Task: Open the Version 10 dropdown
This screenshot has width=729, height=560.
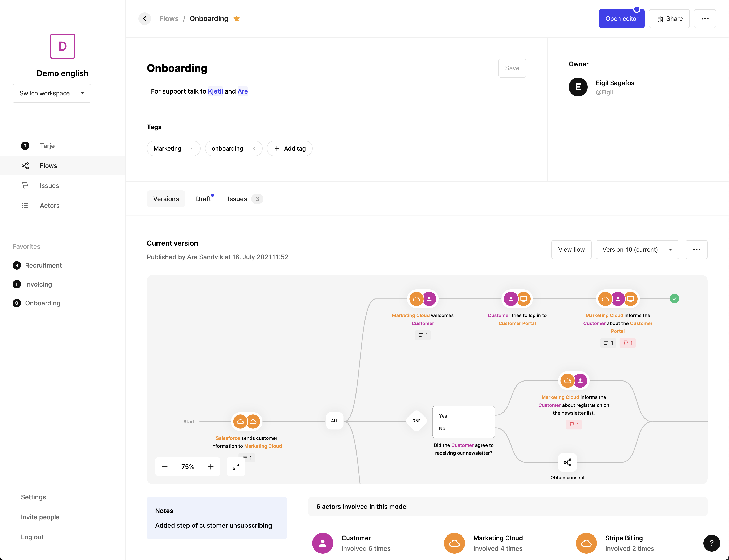Action: [637, 249]
